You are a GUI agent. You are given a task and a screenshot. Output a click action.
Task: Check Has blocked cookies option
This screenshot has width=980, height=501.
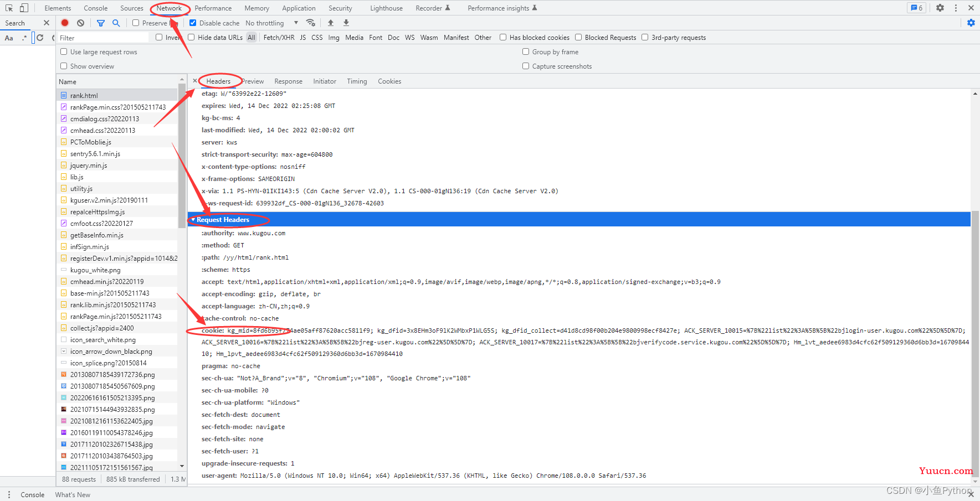click(x=503, y=37)
